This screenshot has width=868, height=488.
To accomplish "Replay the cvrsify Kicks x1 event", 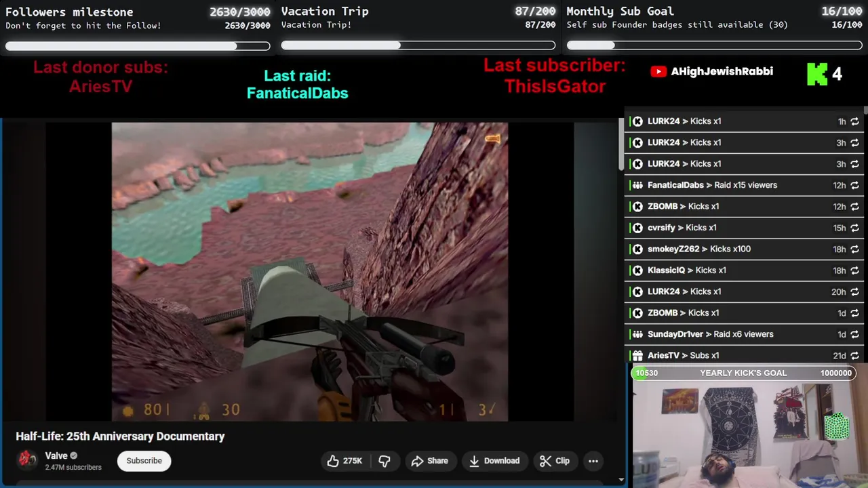I will [854, 228].
